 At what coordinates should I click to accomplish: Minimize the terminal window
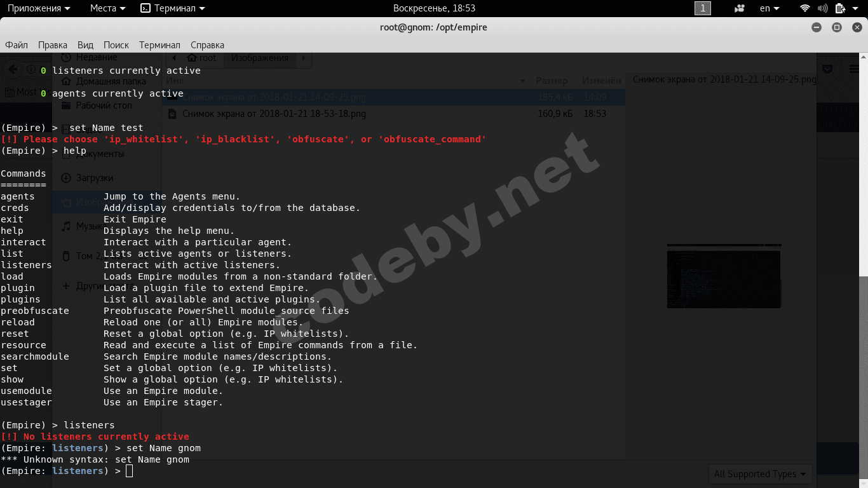coord(817,27)
